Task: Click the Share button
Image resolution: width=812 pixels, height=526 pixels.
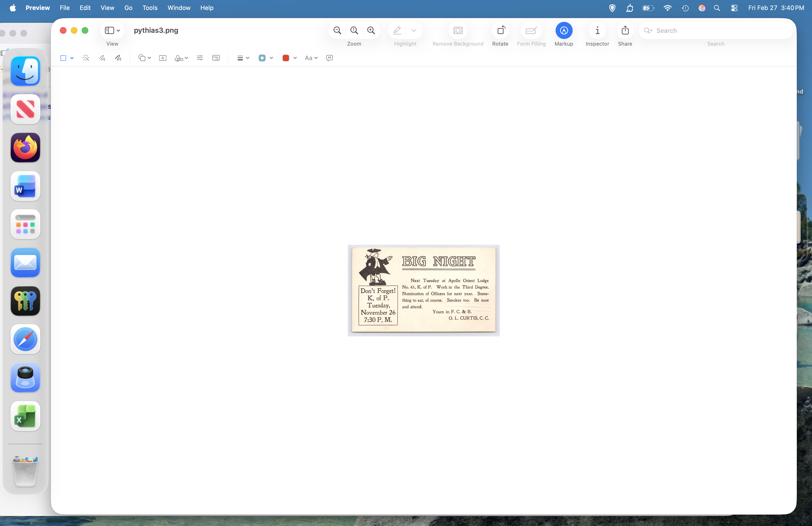Action: point(625,31)
